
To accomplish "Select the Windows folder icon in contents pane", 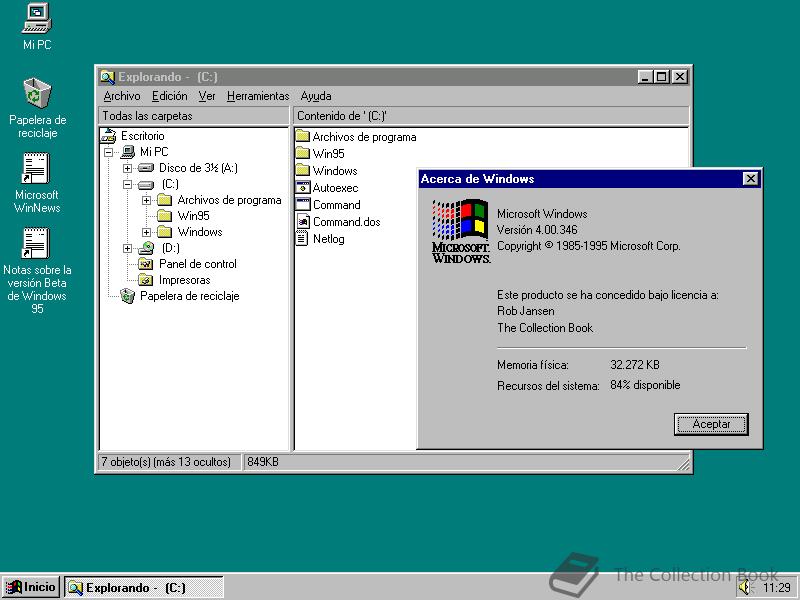I will (x=303, y=170).
